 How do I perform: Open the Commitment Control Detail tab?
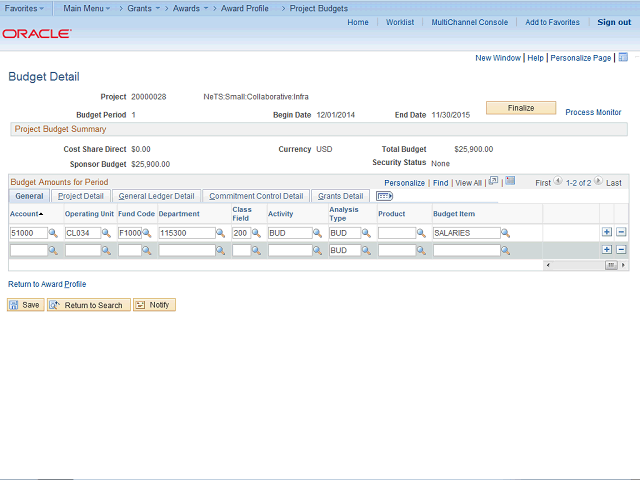[256, 196]
